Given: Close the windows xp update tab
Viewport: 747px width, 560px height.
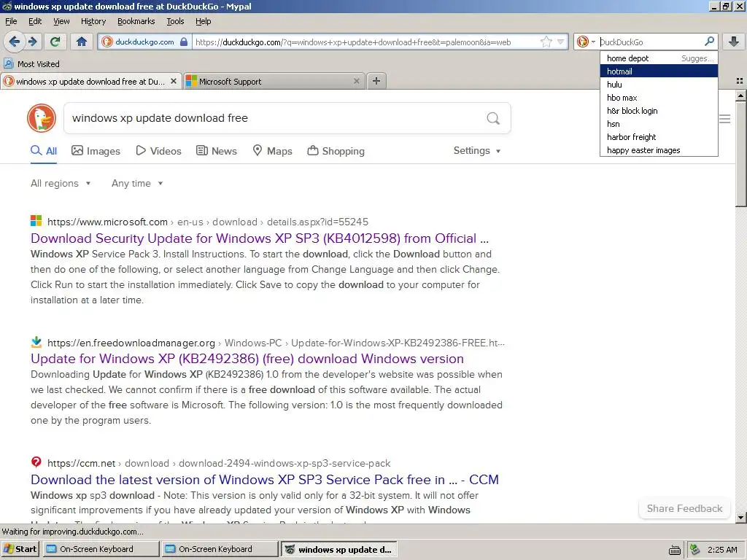Looking at the screenshot, I should point(174,82).
